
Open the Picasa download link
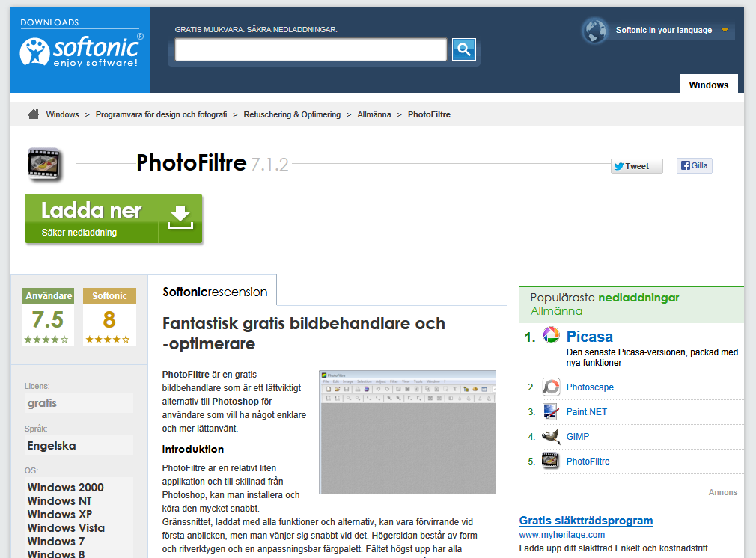click(590, 337)
